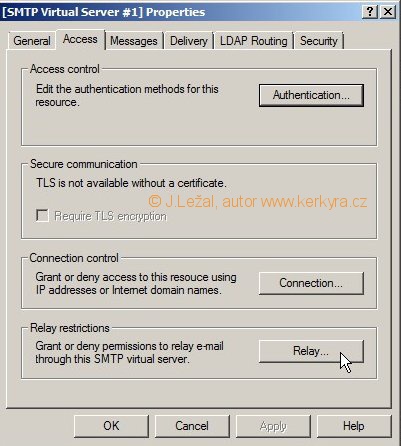Viewport: 401px width, 446px height.
Task: Click the TLS not available message text
Action: (131, 183)
